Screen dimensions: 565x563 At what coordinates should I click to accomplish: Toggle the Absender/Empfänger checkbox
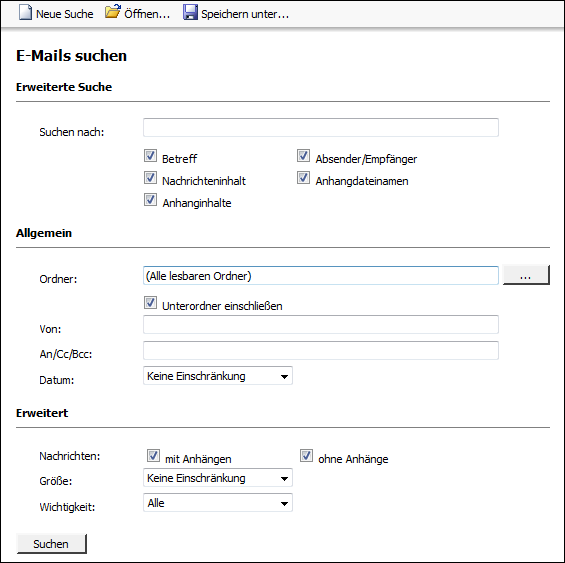click(303, 156)
